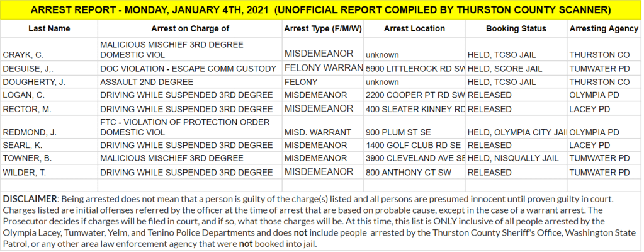Click the Arresting Agency column header
The image size is (644, 252).
coord(604,29)
